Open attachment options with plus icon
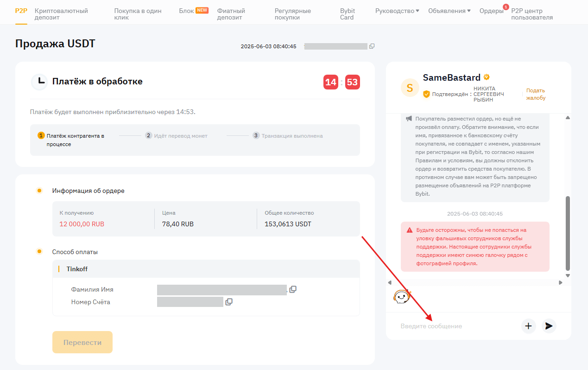 pyautogui.click(x=528, y=326)
